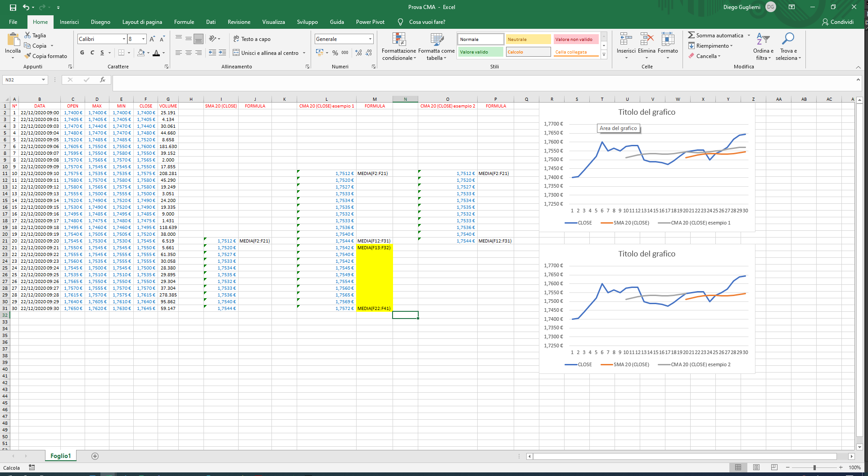
Task: Adjust the zoom slider in status bar
Action: (x=814, y=468)
